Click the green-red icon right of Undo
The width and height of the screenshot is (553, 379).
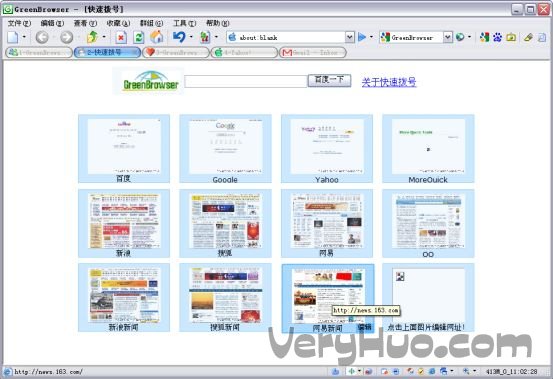coord(205,37)
